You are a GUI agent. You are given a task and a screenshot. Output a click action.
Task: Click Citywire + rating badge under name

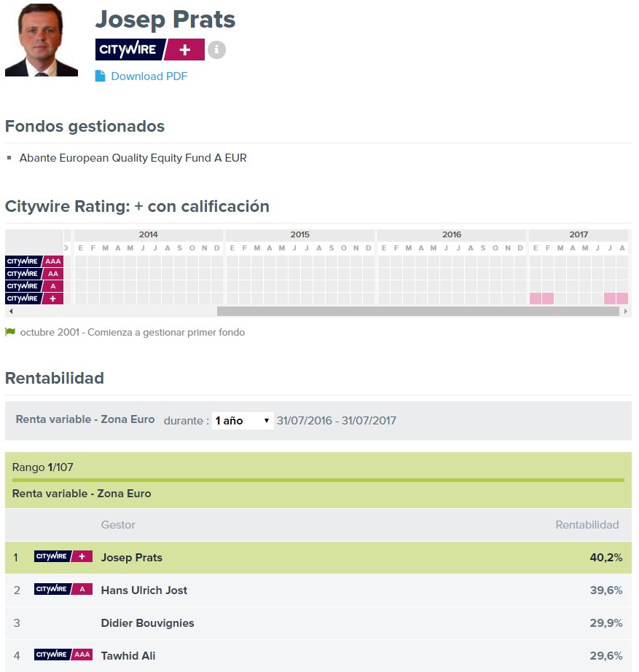149,50
